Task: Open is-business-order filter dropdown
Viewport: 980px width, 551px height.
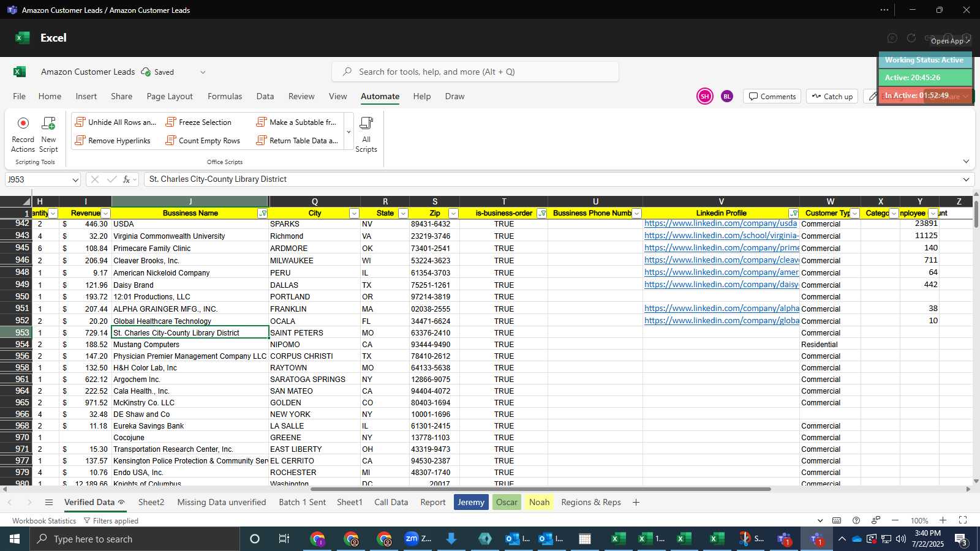Action: pyautogui.click(x=541, y=214)
